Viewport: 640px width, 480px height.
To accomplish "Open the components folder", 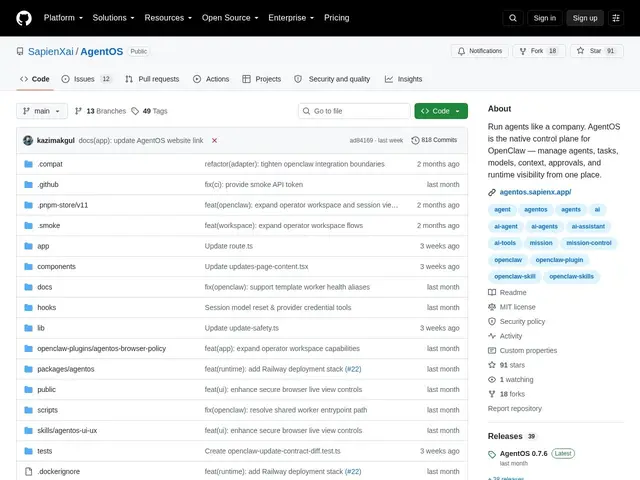I will pos(56,267).
